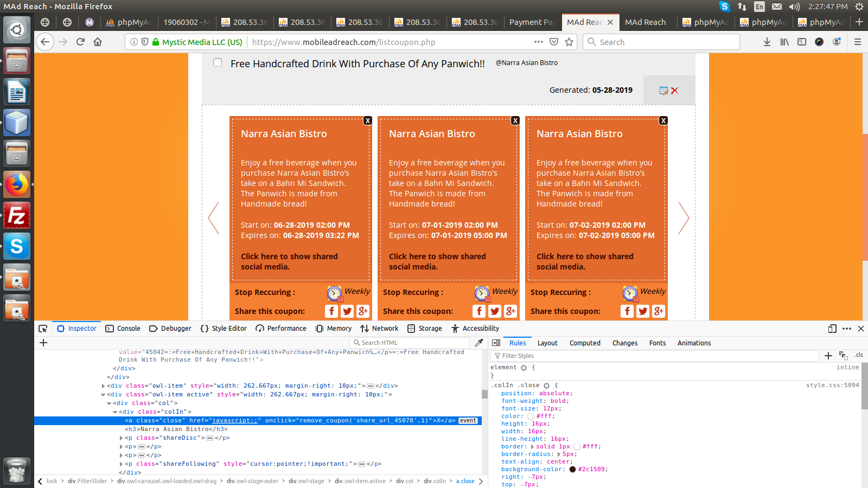Viewport: 868px width, 488px height.
Task: Slide the coupon carousel to the next item
Action: pos(684,218)
